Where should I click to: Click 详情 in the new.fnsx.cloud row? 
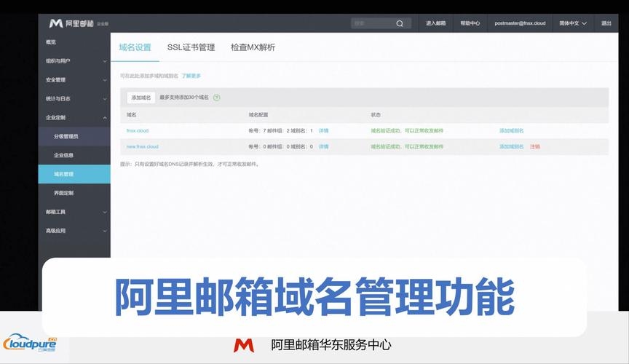coord(323,147)
